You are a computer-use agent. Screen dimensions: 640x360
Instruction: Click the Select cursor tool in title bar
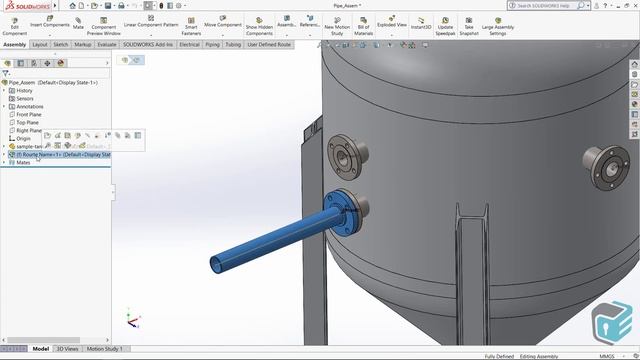pos(148,6)
